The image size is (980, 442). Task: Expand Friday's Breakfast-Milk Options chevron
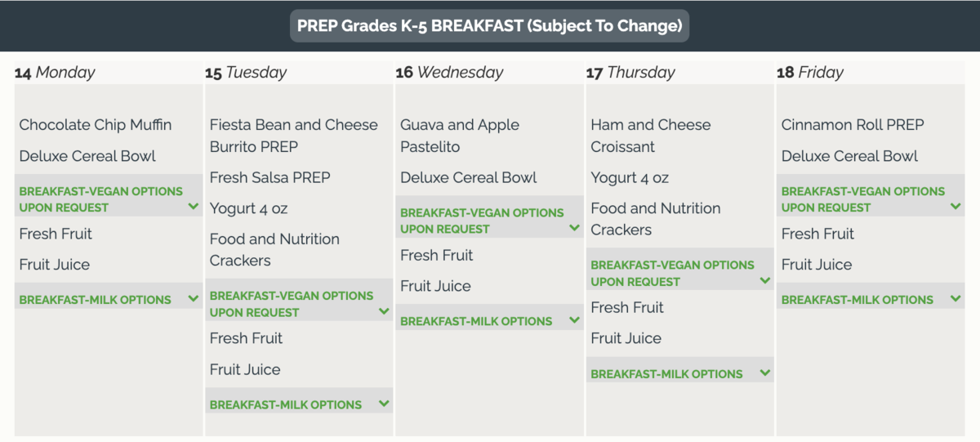coord(955,299)
